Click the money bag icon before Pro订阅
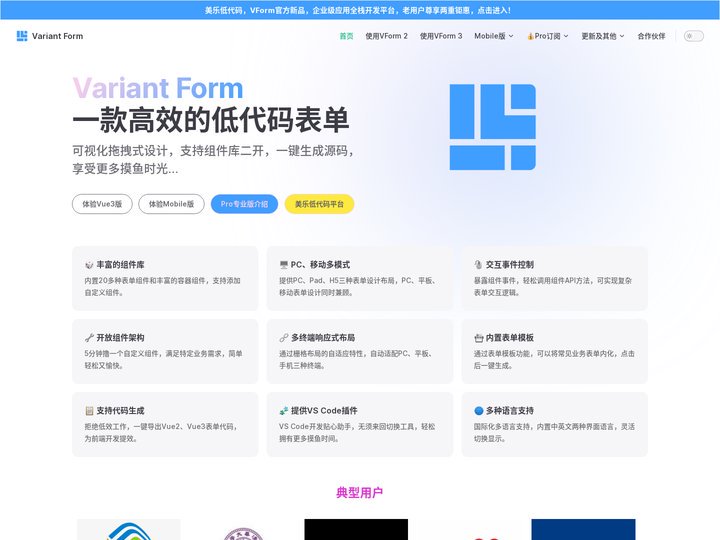Viewport: 720px width, 540px height. (x=530, y=36)
